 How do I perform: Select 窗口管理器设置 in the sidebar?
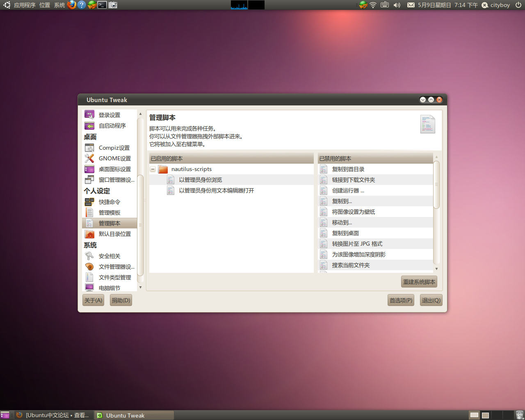pyautogui.click(x=110, y=180)
